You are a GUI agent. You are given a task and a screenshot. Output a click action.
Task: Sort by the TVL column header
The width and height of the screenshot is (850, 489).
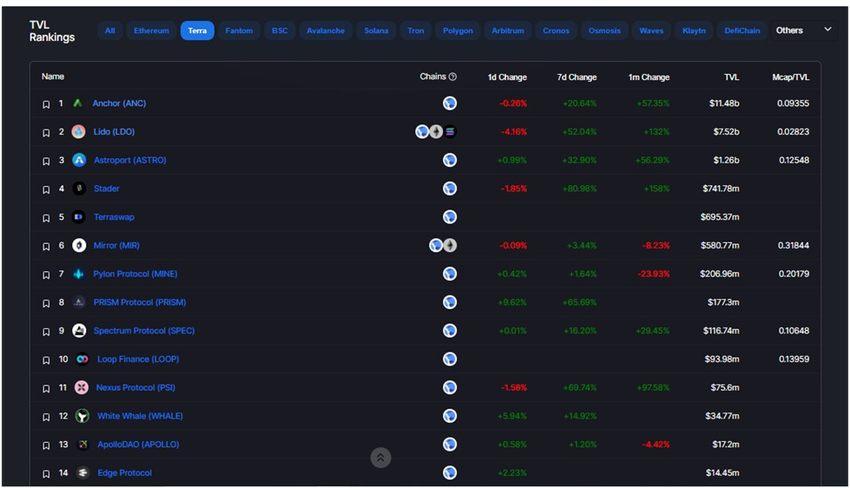(x=731, y=77)
